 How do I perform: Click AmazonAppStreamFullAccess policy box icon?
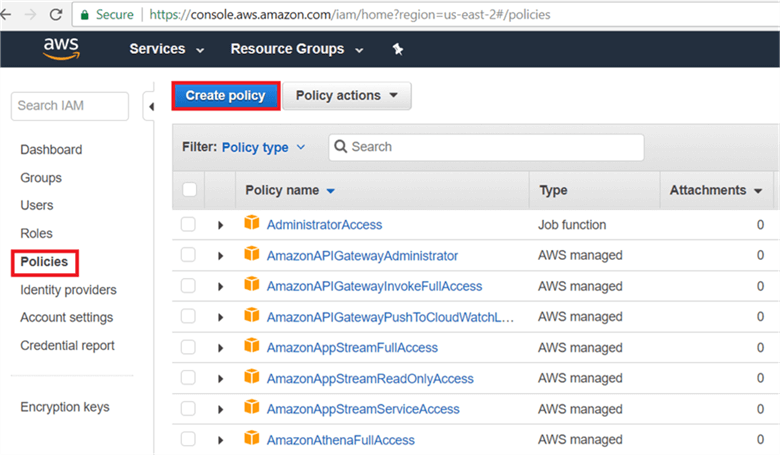252,345
